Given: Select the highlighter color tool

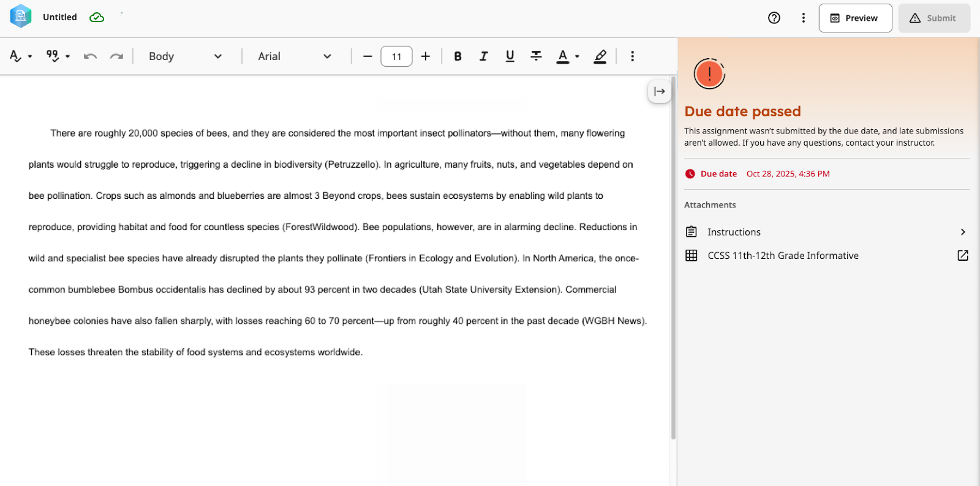Looking at the screenshot, I should coord(600,56).
